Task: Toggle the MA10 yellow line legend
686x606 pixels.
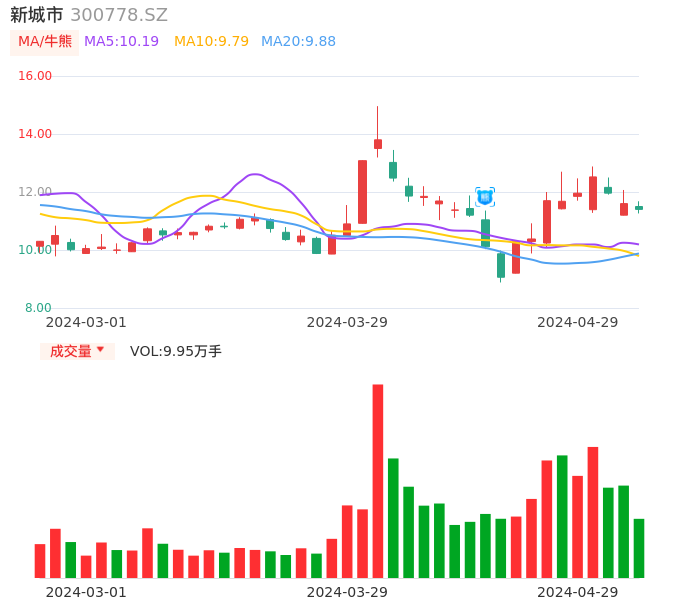Action: [211, 42]
